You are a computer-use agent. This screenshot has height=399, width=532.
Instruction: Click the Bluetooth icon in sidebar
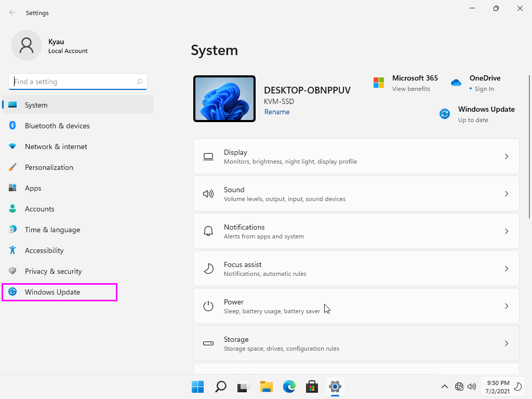[x=12, y=126]
